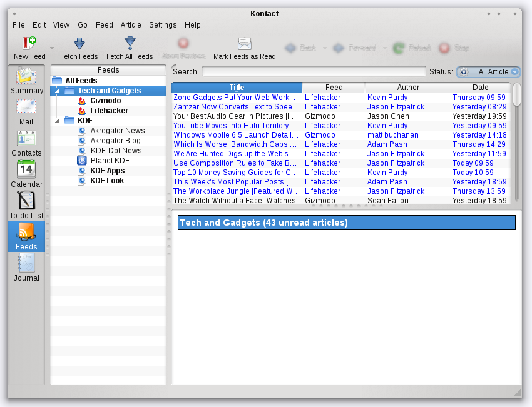Open the Status filter dropdown
Viewport: 532px width, 407px height.
(x=488, y=72)
